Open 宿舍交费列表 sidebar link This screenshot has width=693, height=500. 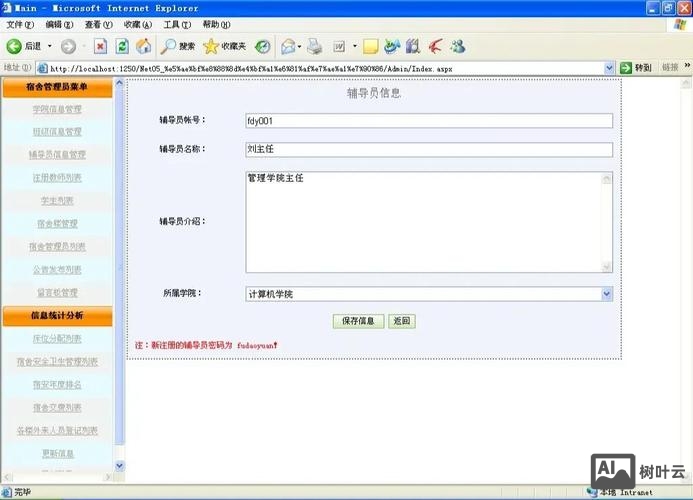(x=57, y=408)
